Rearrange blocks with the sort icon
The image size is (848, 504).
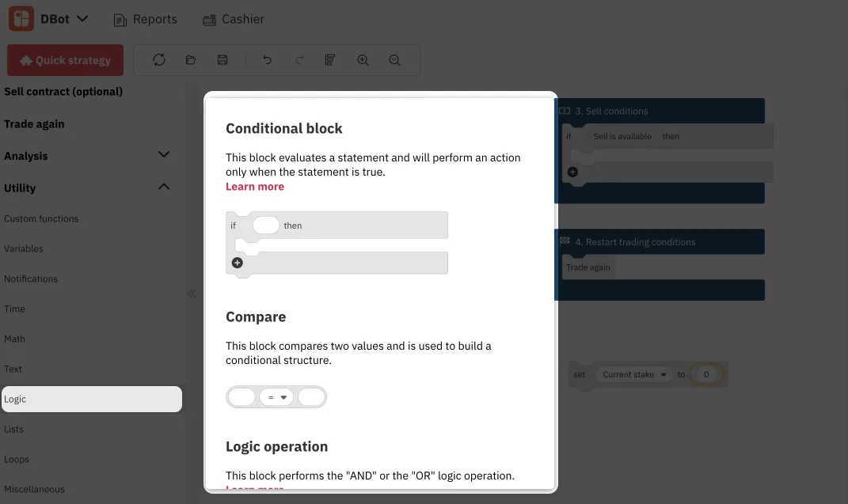click(x=329, y=59)
